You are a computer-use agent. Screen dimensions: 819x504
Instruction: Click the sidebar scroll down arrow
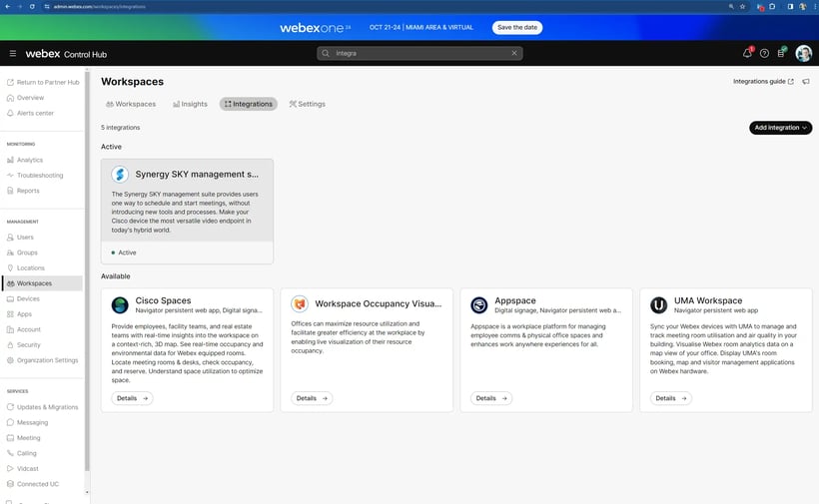pos(87,492)
